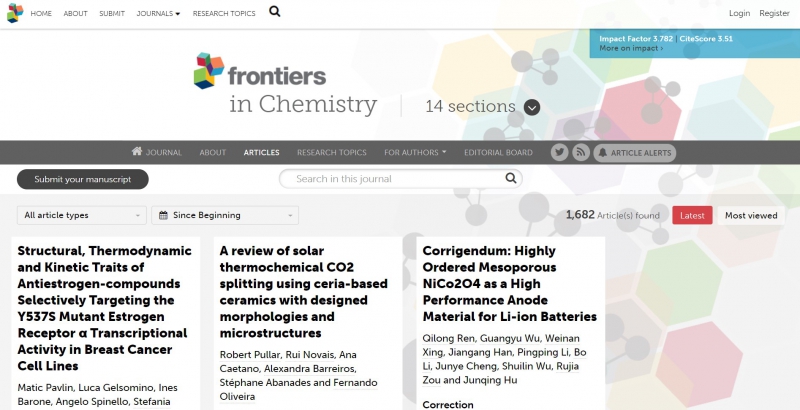800x410 pixels.
Task: Click the Journal home icon
Action: click(x=137, y=152)
